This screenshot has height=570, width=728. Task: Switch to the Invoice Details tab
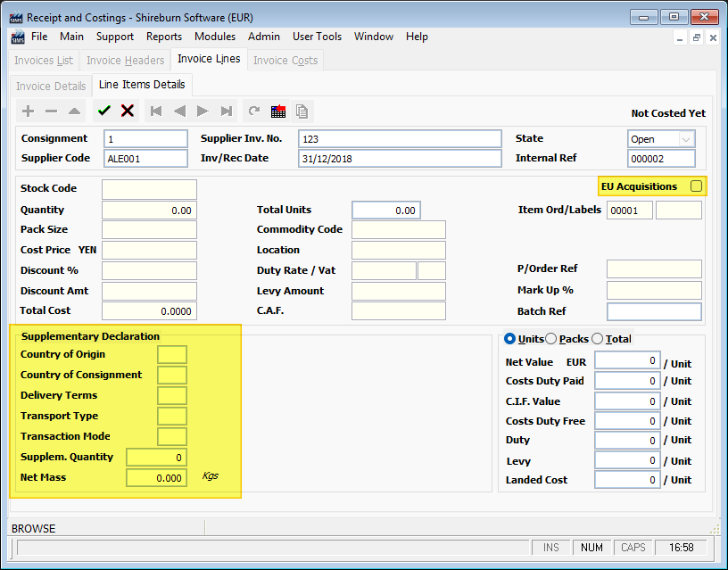click(51, 86)
